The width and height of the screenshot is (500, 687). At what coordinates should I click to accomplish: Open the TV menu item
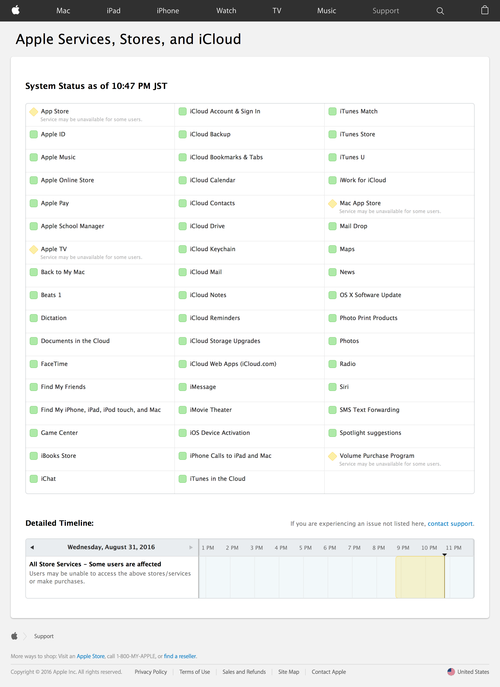pos(277,11)
